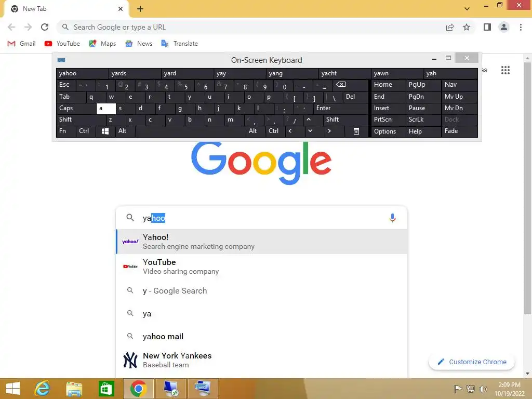Launch Internet Explorer from the taskbar
Viewport: 532px width, 399px height.
[x=43, y=389]
